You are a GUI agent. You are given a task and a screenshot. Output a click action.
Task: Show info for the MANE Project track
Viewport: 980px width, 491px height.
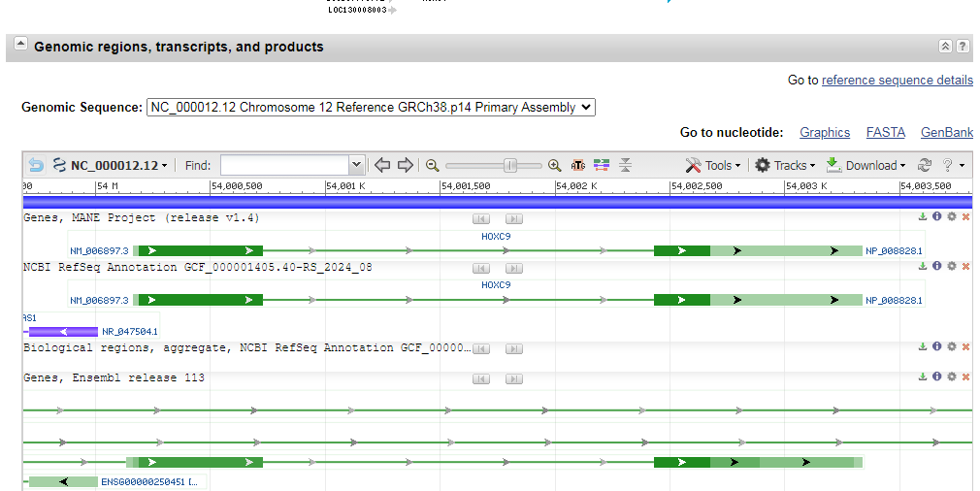(x=937, y=216)
